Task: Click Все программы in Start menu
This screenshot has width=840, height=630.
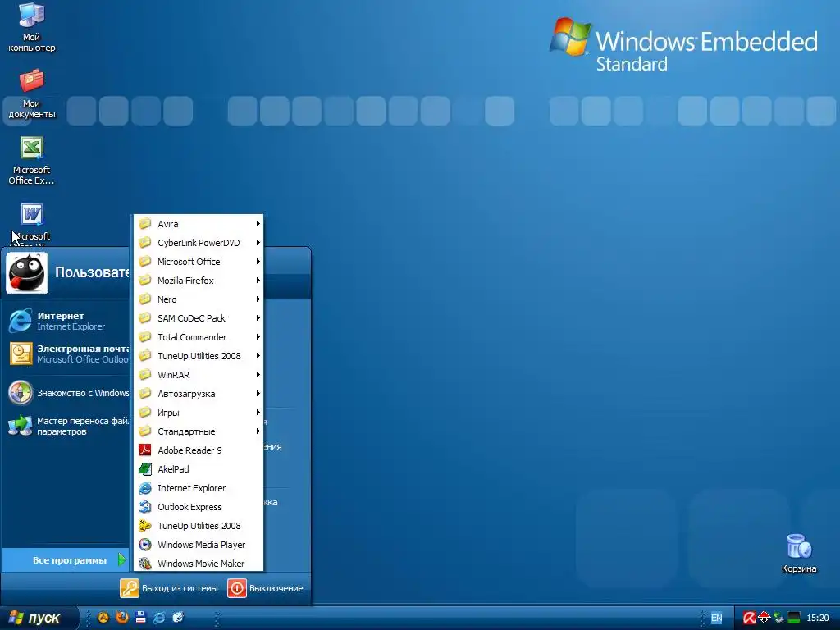Action: [66, 560]
